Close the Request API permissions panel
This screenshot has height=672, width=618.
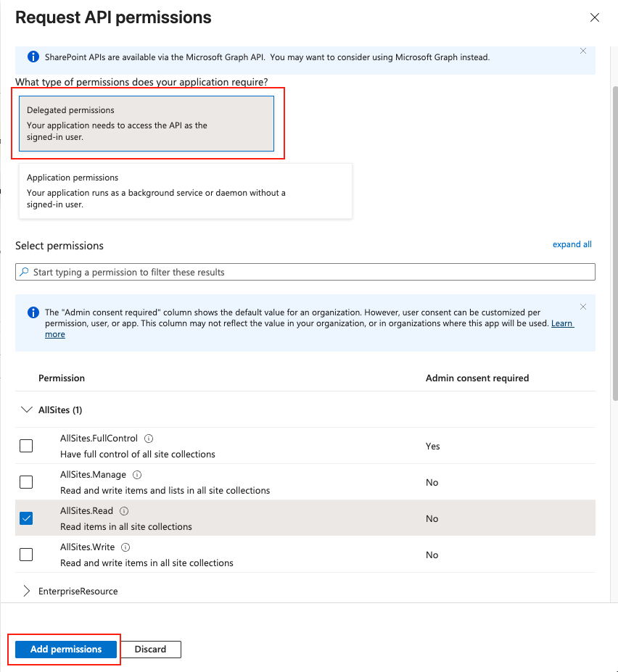[595, 17]
